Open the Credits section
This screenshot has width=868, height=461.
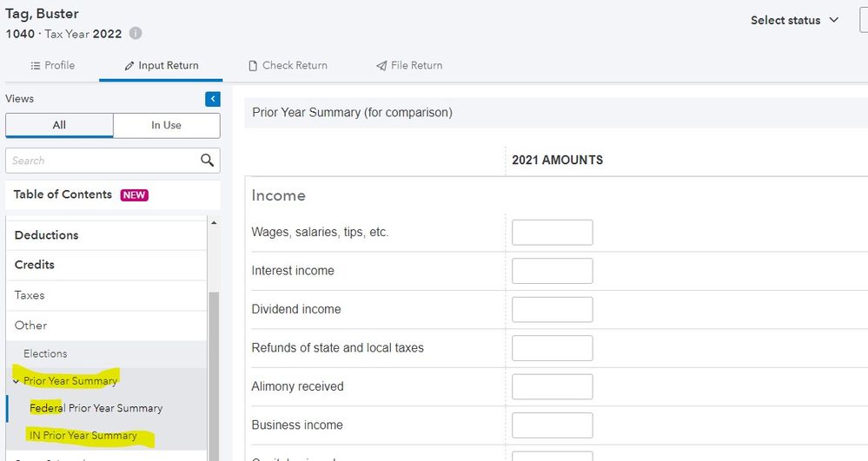coord(34,265)
